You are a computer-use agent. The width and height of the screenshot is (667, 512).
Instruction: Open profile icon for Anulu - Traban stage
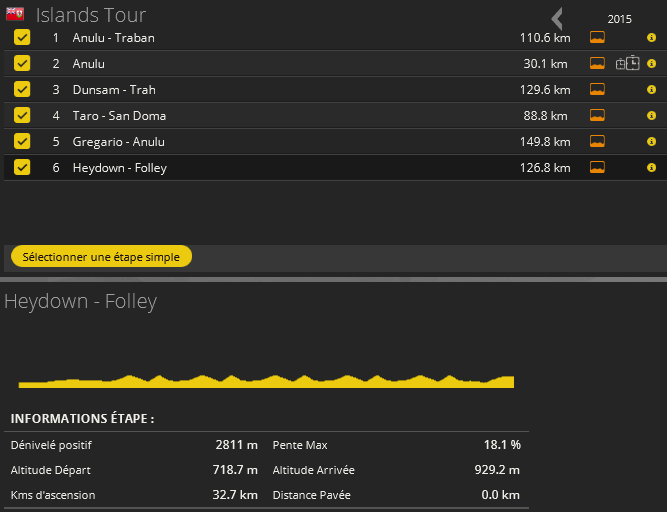click(x=597, y=38)
